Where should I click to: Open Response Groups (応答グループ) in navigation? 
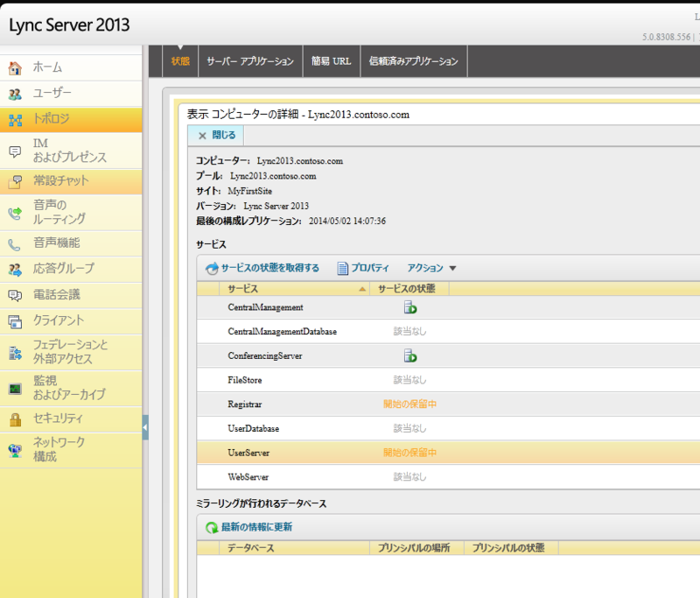coord(71,269)
